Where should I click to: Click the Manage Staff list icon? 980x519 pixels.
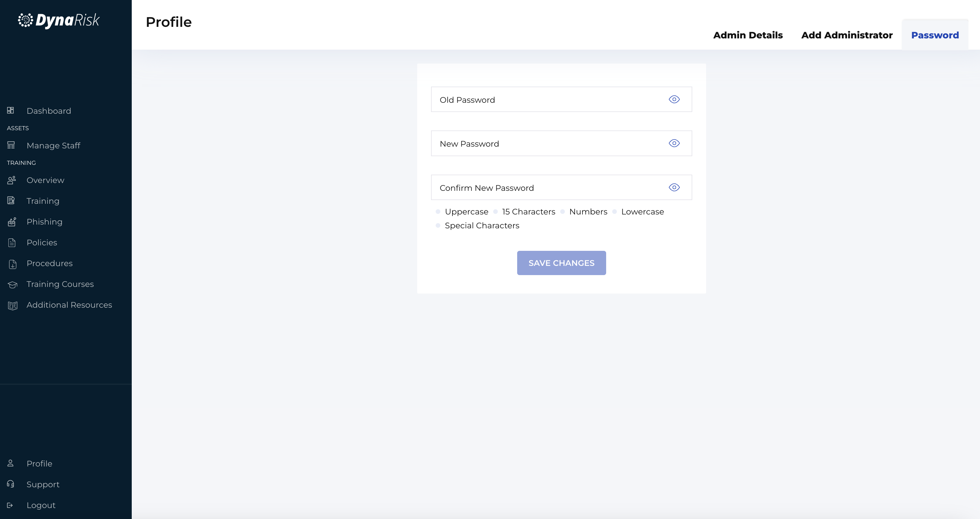[11, 145]
